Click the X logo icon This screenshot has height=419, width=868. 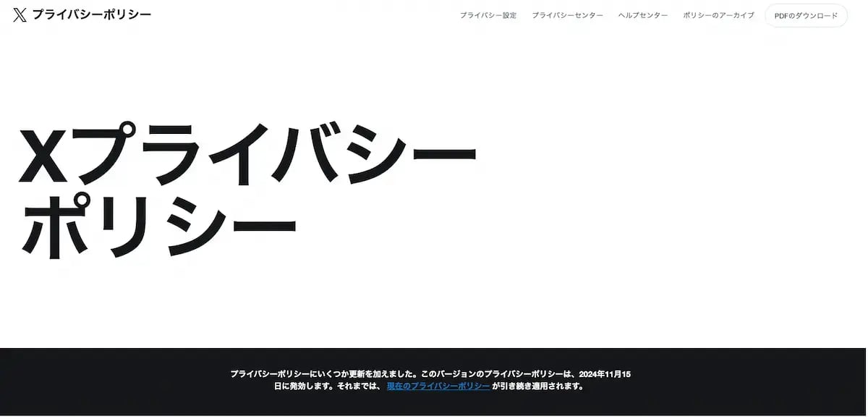pyautogui.click(x=20, y=15)
